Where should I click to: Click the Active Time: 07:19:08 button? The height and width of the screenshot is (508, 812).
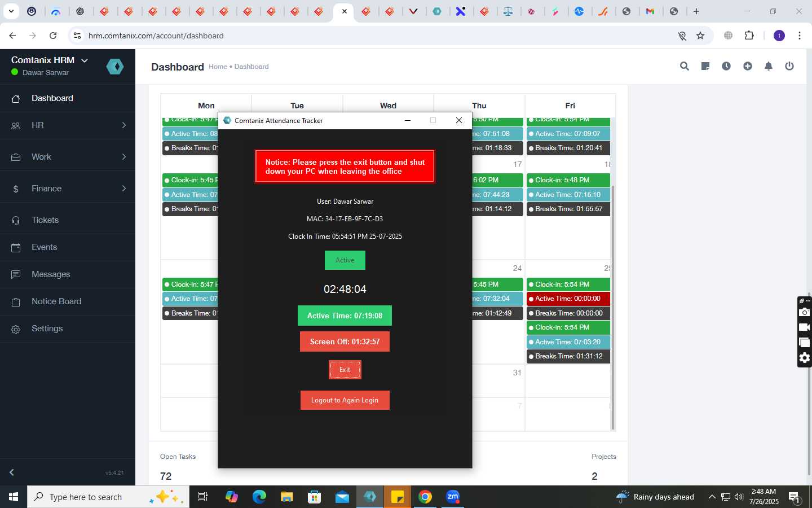345,316
